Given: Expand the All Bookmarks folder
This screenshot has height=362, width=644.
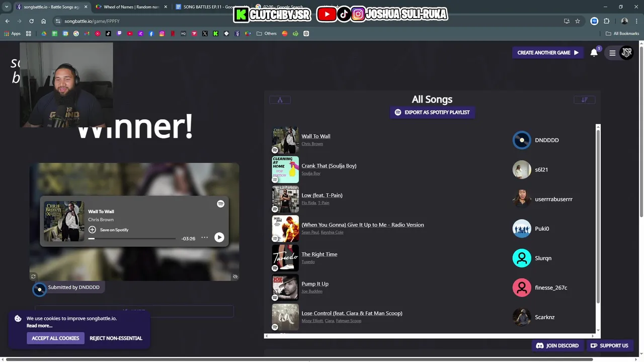Looking at the screenshot, I should (622, 34).
